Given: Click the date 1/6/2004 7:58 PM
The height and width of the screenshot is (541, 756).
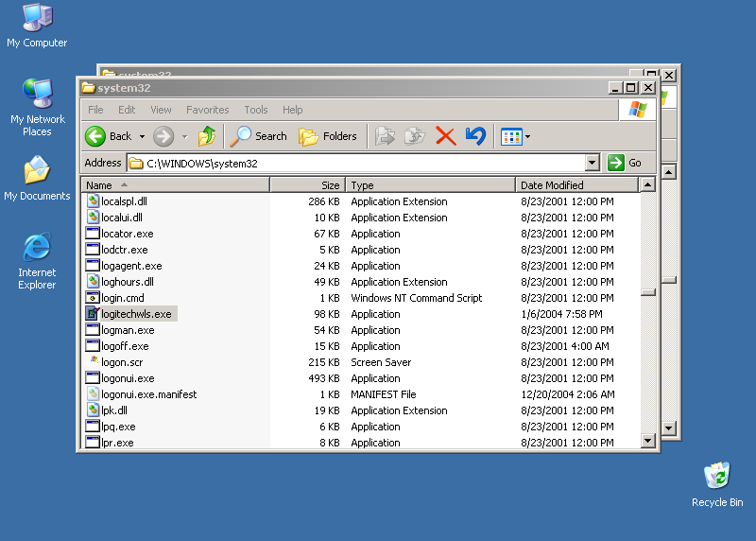Looking at the screenshot, I should (x=561, y=314).
